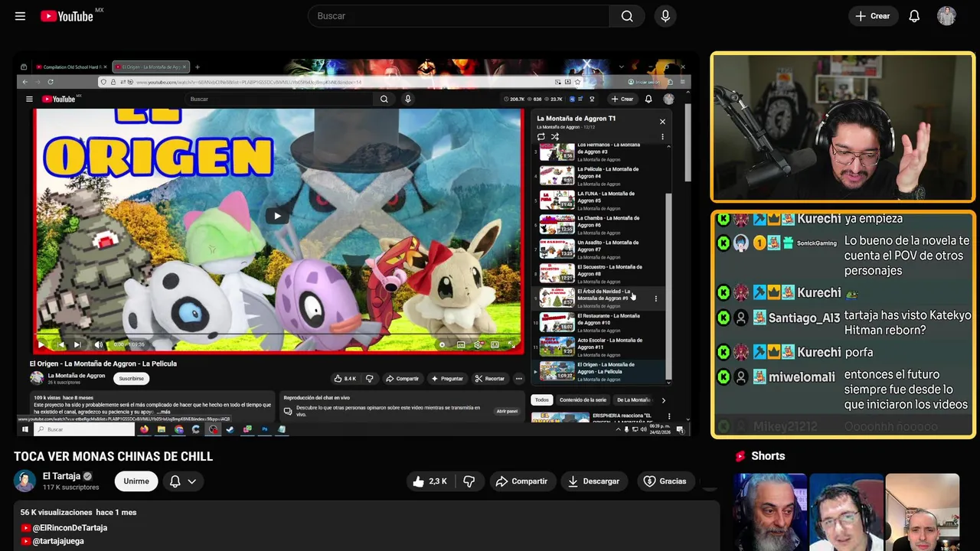
Task: Open the third Shorts thumbnail
Action: 922,512
